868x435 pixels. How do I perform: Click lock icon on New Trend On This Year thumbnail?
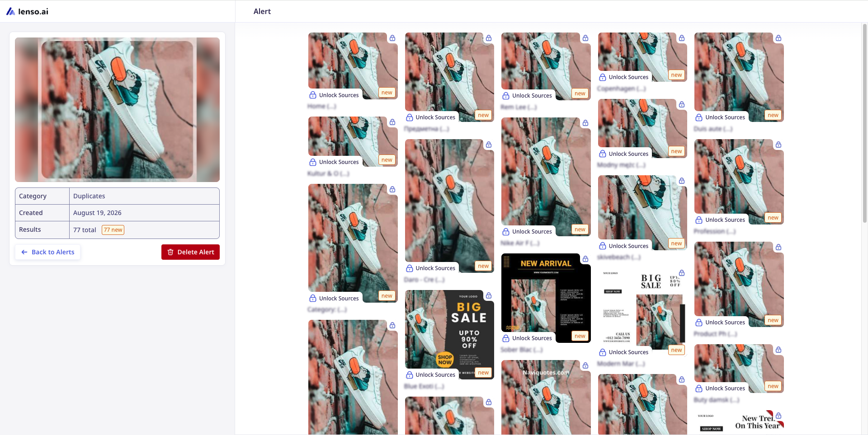[778, 416]
